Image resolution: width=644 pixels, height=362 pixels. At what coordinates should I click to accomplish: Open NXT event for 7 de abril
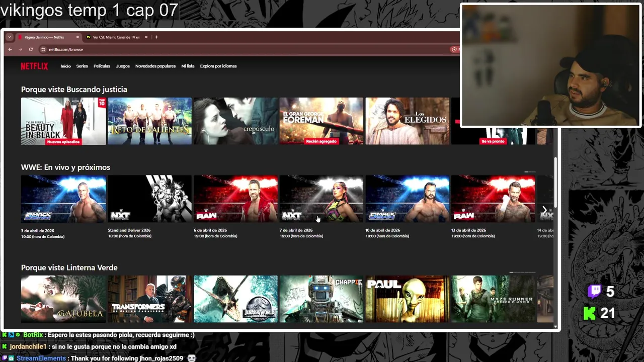[x=321, y=199]
